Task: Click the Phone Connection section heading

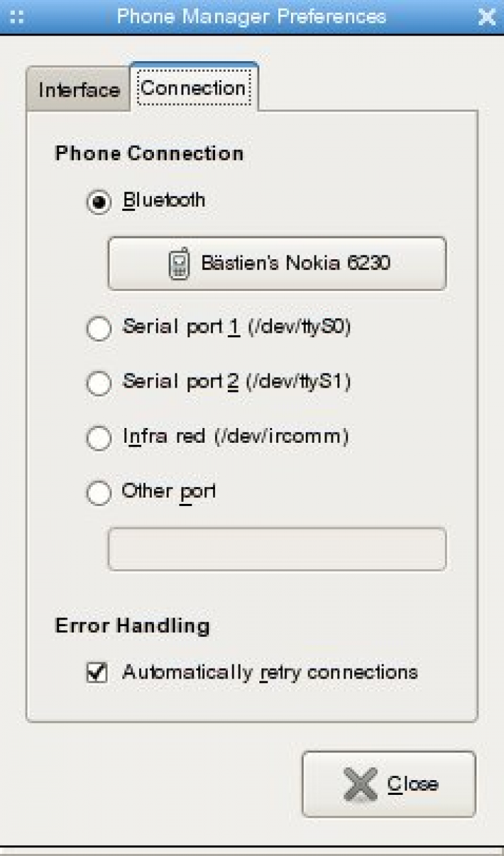Action: pos(149,153)
